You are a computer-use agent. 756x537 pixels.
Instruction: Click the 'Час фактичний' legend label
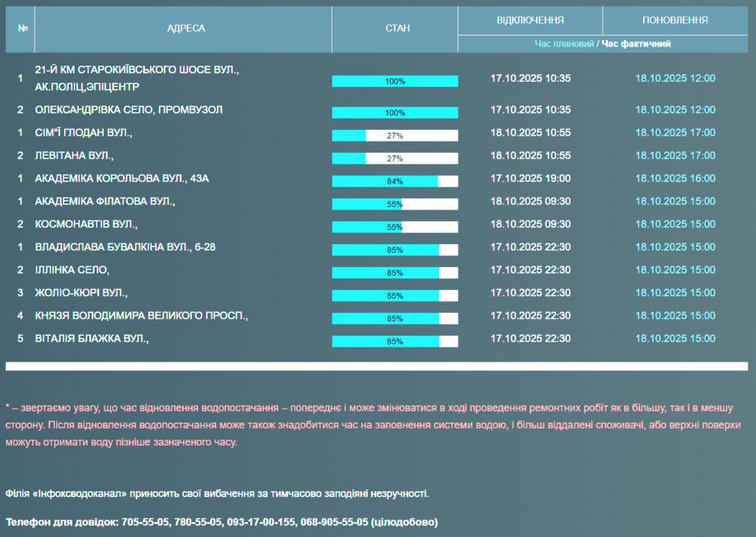tap(636, 44)
